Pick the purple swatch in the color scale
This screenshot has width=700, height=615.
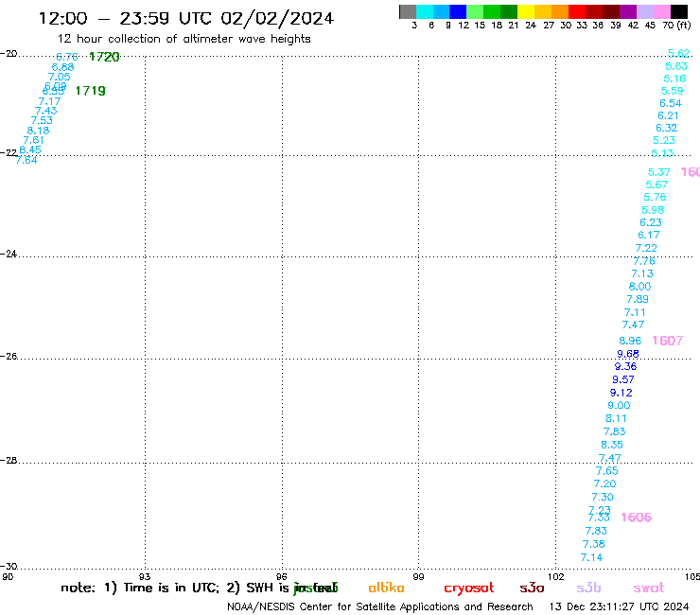click(x=628, y=11)
